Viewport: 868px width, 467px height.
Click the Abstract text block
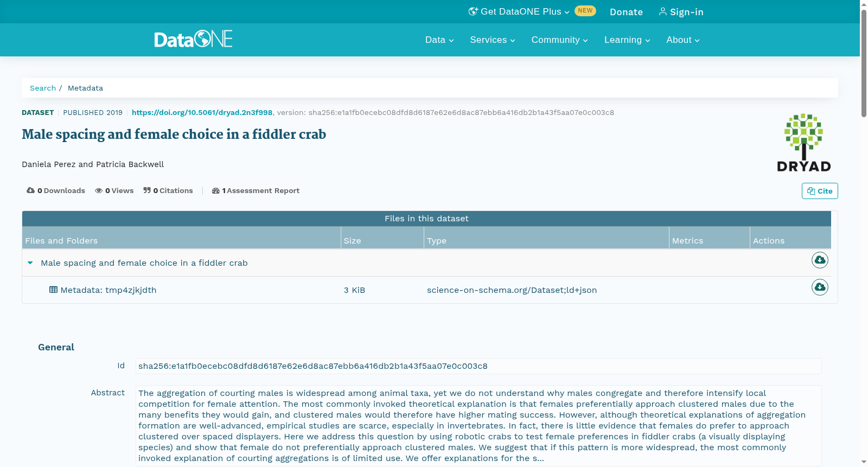point(478,426)
